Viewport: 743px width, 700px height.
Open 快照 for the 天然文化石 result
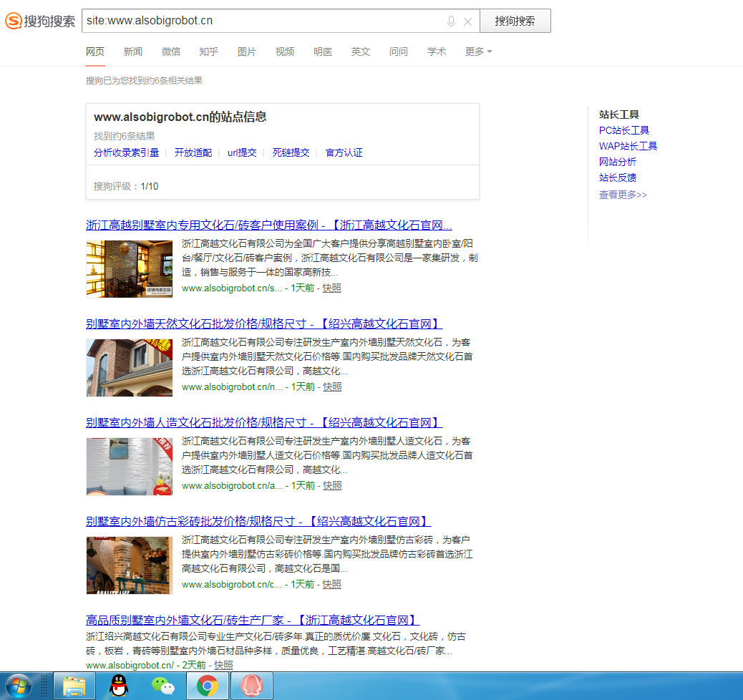click(332, 387)
